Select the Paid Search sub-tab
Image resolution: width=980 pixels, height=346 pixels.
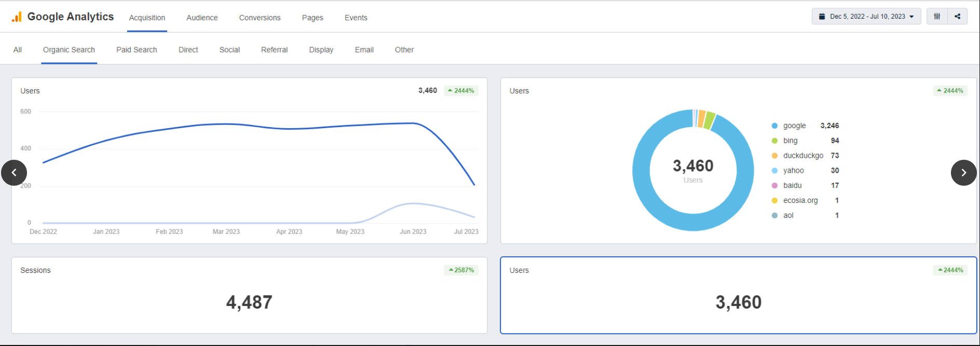(137, 50)
